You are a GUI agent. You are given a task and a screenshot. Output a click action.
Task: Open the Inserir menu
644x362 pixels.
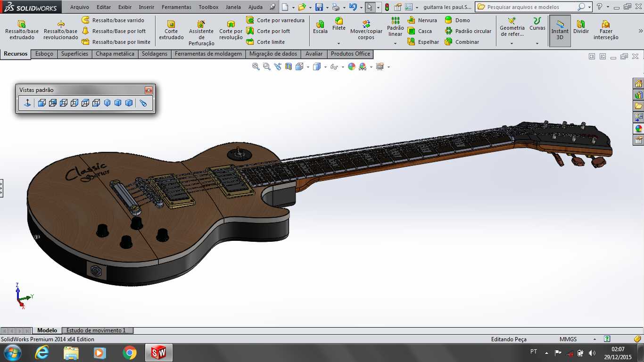146,7
